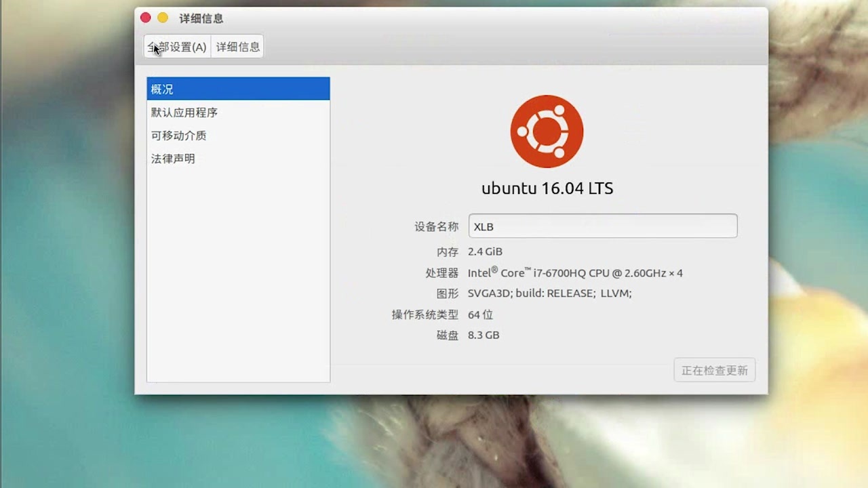Click the 详细信息 toolbar button
The image size is (868, 488).
tap(237, 47)
